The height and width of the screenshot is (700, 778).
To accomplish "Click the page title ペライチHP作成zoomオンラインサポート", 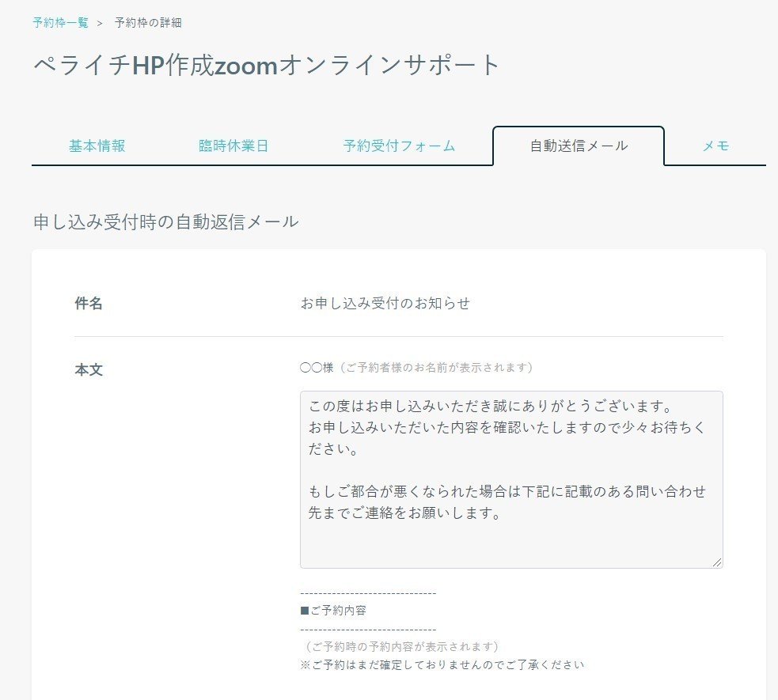I will [264, 65].
